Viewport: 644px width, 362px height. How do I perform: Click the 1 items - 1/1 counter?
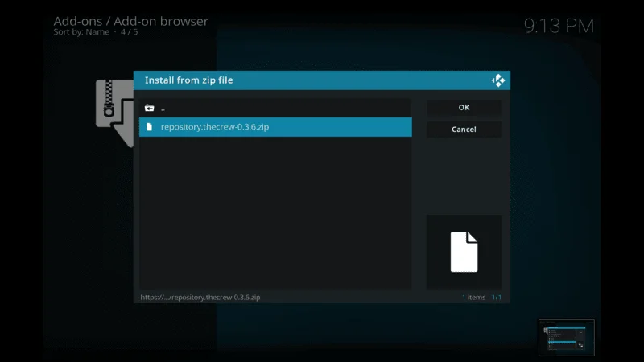tap(481, 297)
